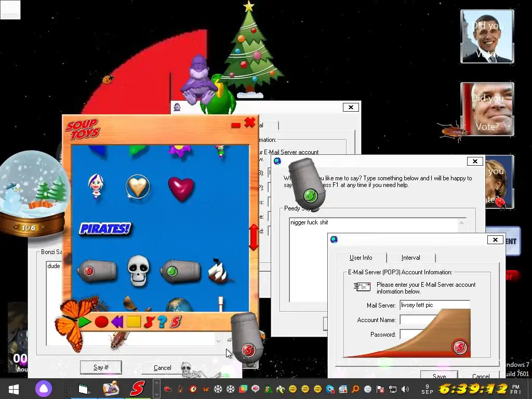Toggle the red music note in Soup Toys
The image size is (532, 399).
[x=149, y=322]
